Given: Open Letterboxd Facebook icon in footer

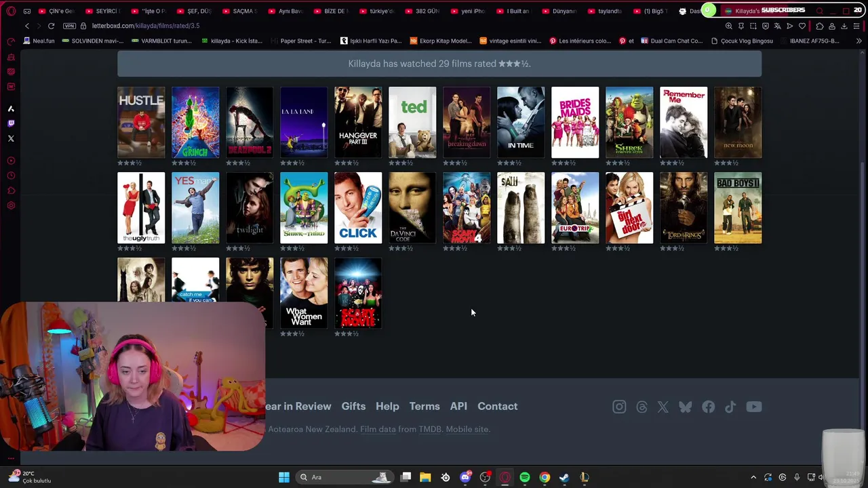Looking at the screenshot, I should 708,407.
